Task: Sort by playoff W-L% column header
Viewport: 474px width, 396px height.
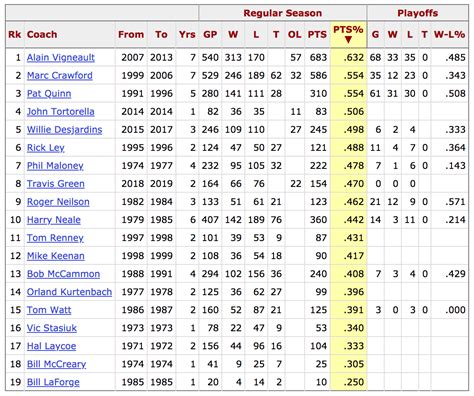Action: point(449,34)
